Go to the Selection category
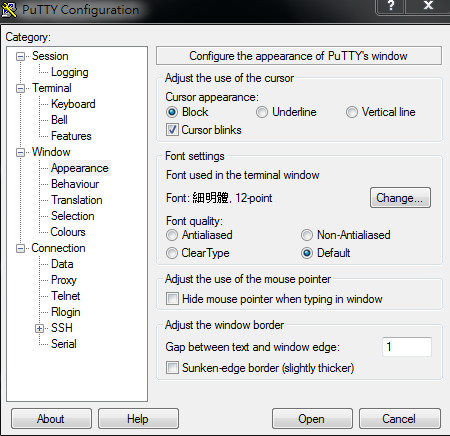This screenshot has width=450, height=436. pos(72,216)
